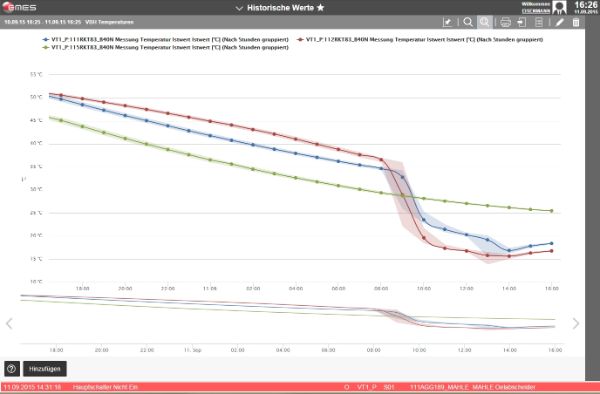The height and width of the screenshot is (394, 600).
Task: Toggle the red VT1_P:112RKT83 legend series
Action: tap(420, 39)
